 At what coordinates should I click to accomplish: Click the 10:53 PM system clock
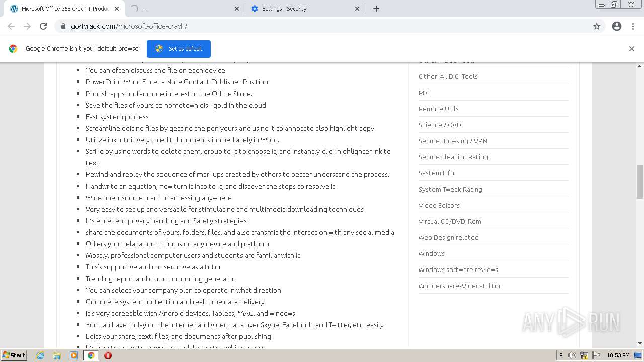tap(618, 355)
